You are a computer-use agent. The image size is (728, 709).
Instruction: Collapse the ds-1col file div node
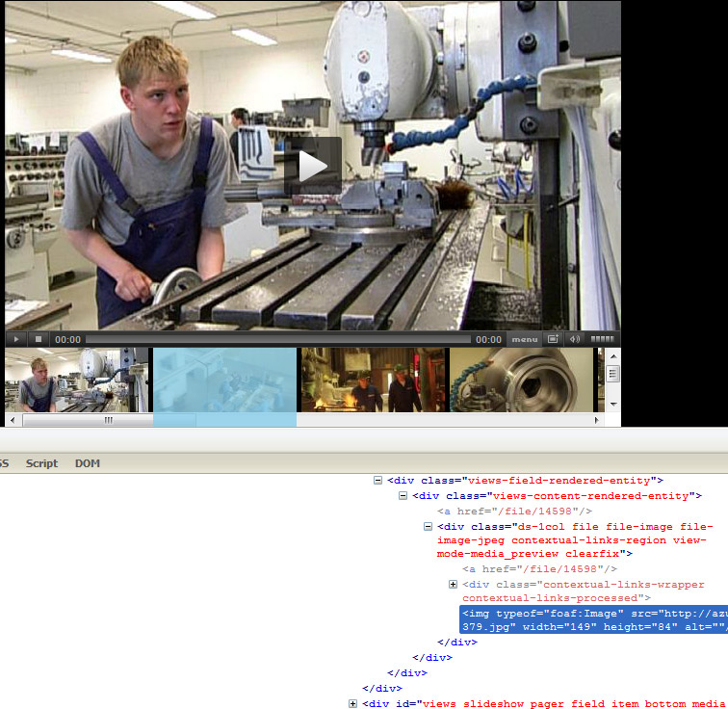pos(428,527)
